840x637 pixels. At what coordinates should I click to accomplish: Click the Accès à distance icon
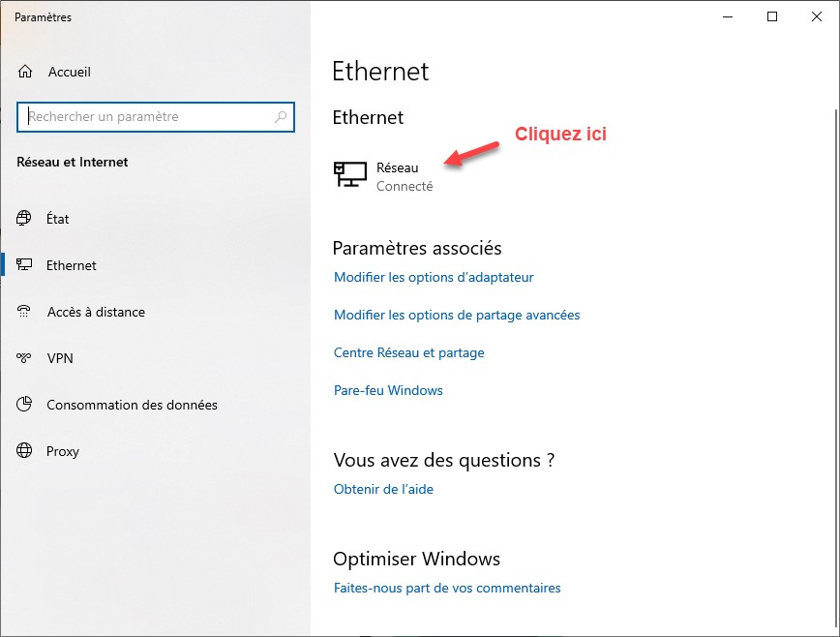click(25, 312)
